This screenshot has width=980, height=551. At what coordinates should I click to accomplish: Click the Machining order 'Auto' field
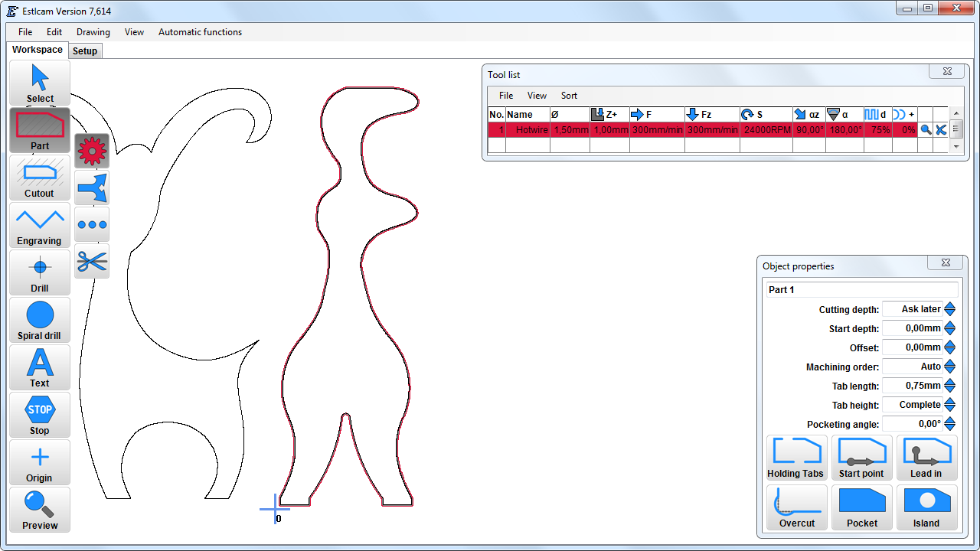point(913,367)
